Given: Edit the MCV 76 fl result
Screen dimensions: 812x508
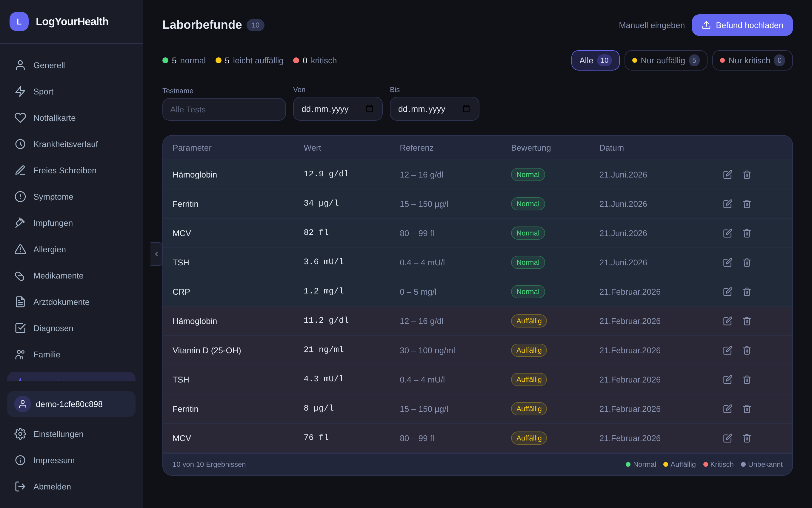Looking at the screenshot, I should (x=728, y=438).
